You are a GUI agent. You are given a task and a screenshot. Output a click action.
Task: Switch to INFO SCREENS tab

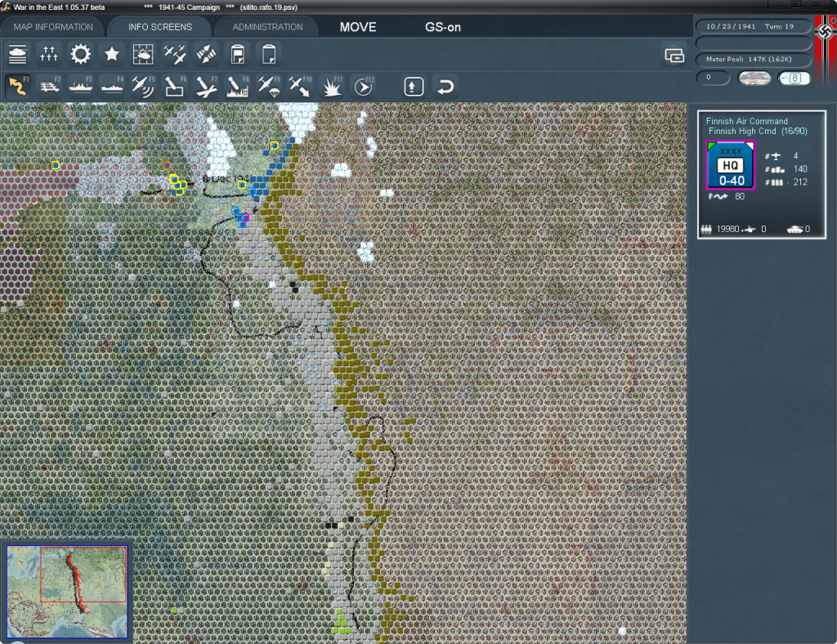pyautogui.click(x=160, y=27)
